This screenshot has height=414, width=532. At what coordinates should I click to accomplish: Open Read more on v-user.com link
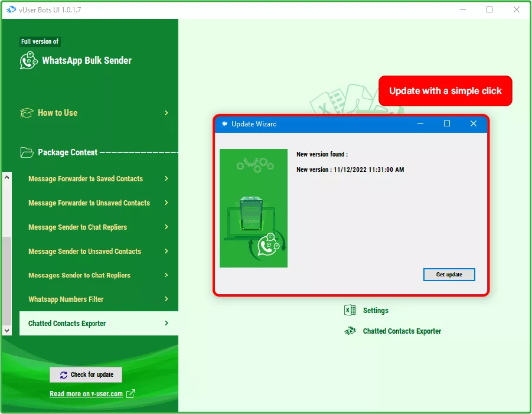point(86,394)
